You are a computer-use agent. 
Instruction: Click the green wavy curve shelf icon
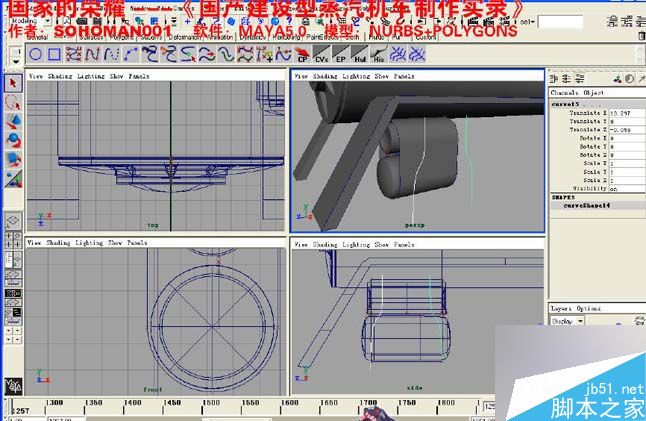[x=226, y=54]
